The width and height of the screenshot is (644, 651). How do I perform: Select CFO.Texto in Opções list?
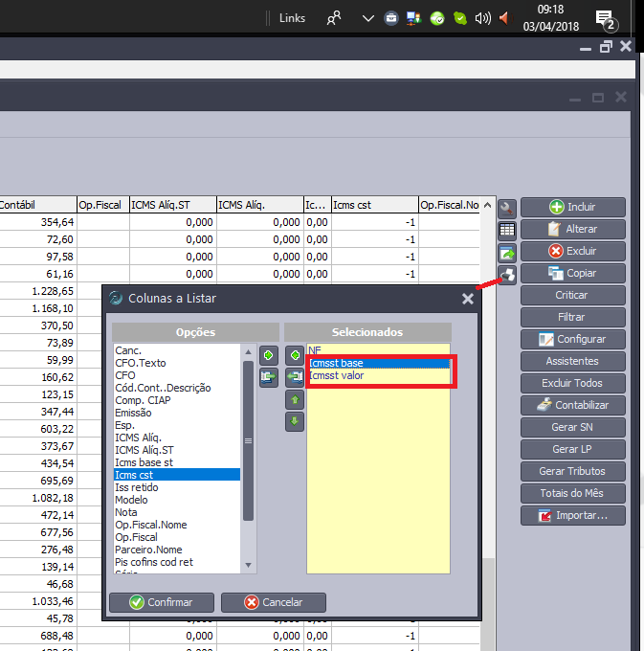click(x=177, y=363)
